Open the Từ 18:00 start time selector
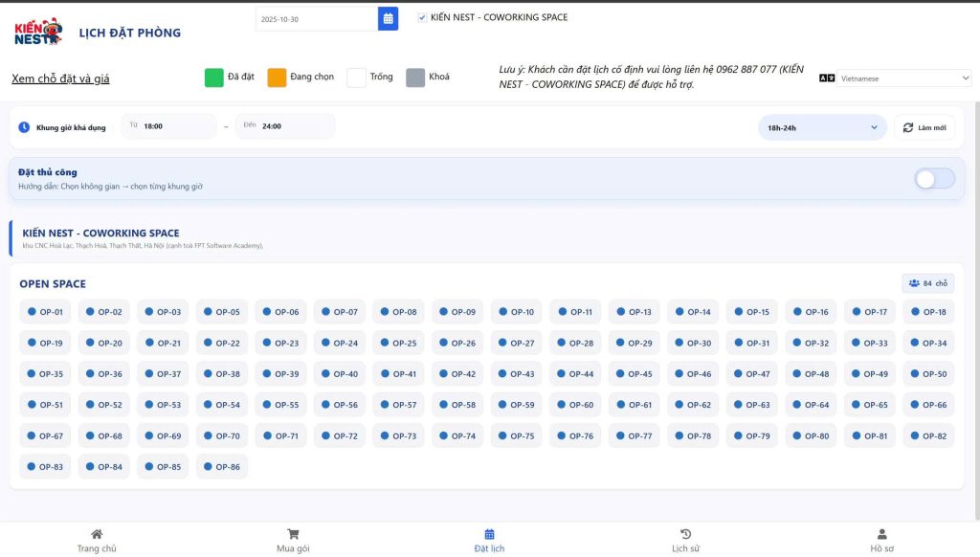Viewport: 980px width, 557px height. click(168, 126)
